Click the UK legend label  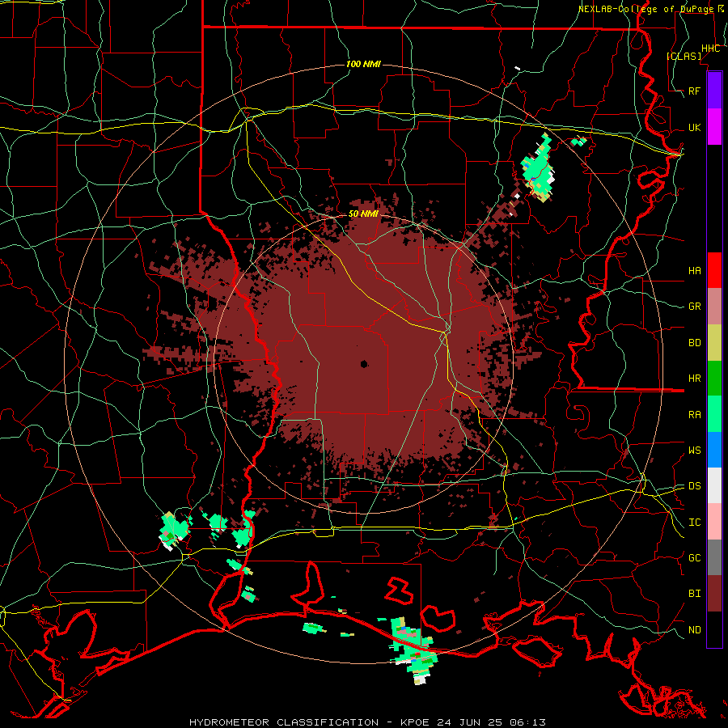click(694, 127)
